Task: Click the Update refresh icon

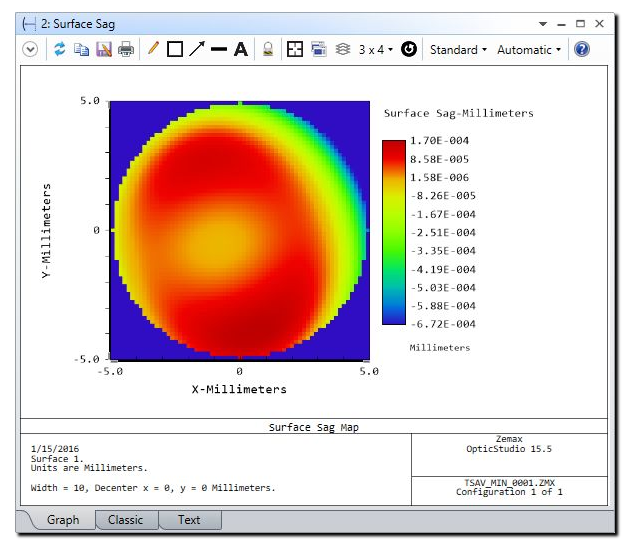Action: click(60, 49)
